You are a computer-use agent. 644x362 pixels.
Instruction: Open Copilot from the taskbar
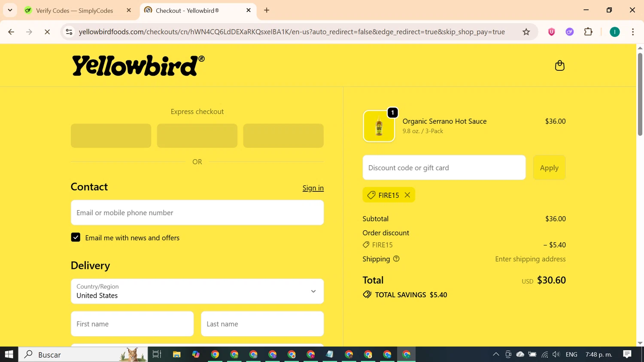tap(196, 354)
